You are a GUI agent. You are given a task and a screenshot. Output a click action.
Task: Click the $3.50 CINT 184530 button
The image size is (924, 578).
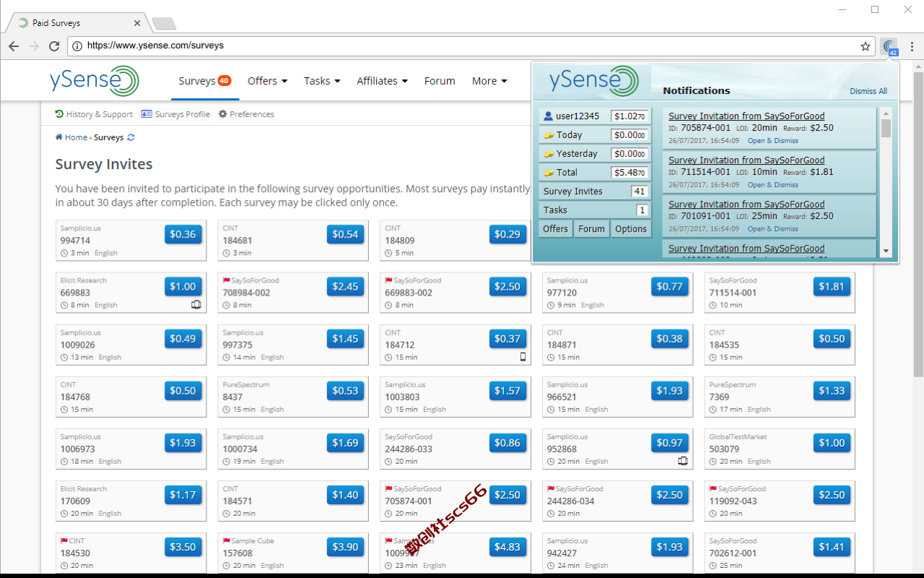[x=183, y=547]
